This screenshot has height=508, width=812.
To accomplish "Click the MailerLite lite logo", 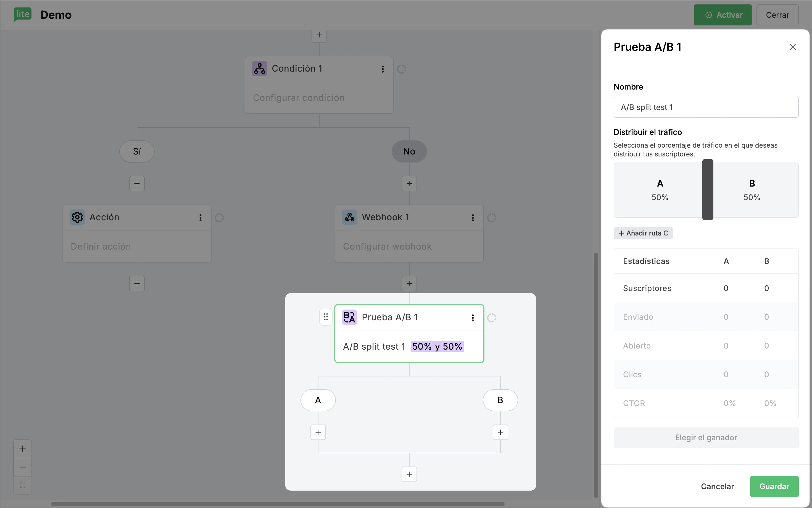I will (23, 14).
